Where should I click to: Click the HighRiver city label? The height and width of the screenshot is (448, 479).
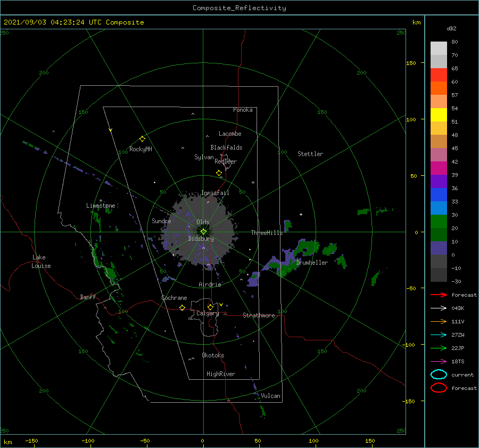[221, 374]
